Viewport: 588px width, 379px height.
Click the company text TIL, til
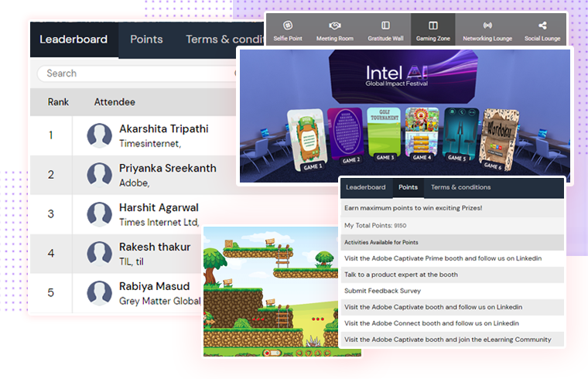[132, 262]
